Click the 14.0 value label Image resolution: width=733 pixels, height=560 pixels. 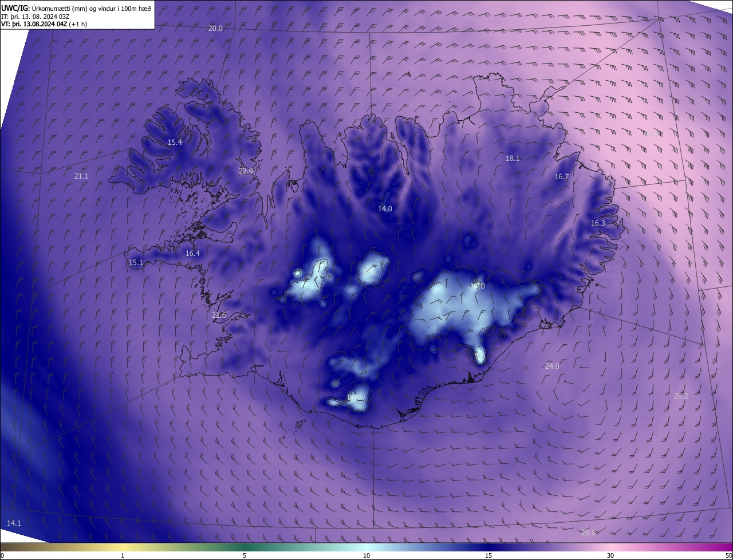pos(385,208)
